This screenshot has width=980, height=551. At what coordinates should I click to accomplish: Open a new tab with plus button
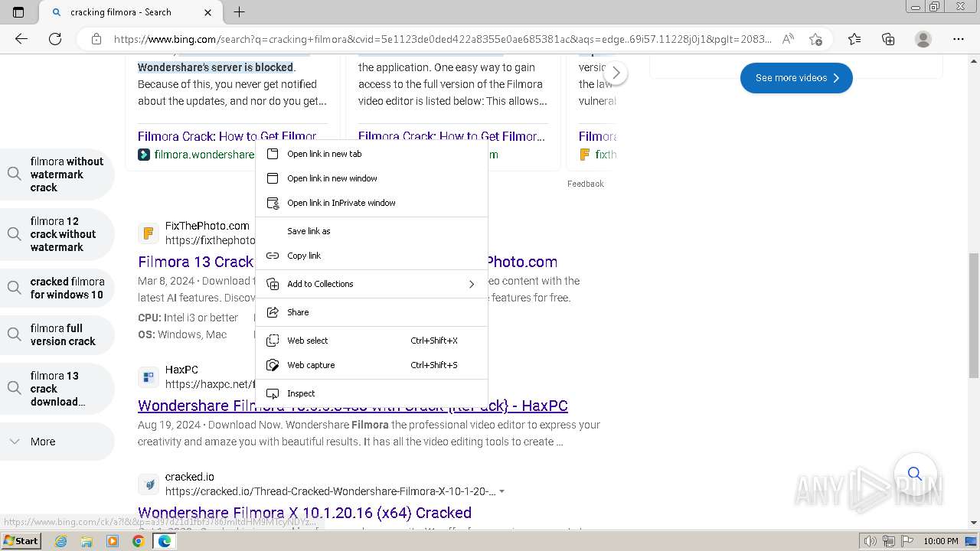(240, 12)
